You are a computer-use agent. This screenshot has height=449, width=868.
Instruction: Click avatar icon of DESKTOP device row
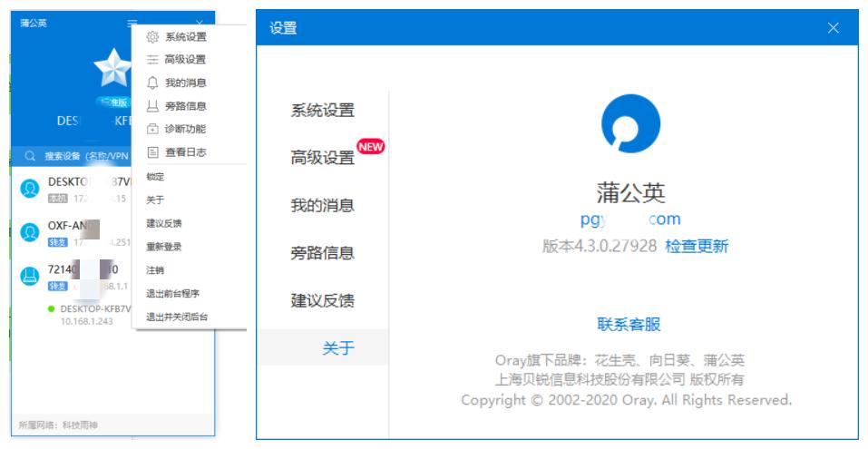tap(30, 189)
